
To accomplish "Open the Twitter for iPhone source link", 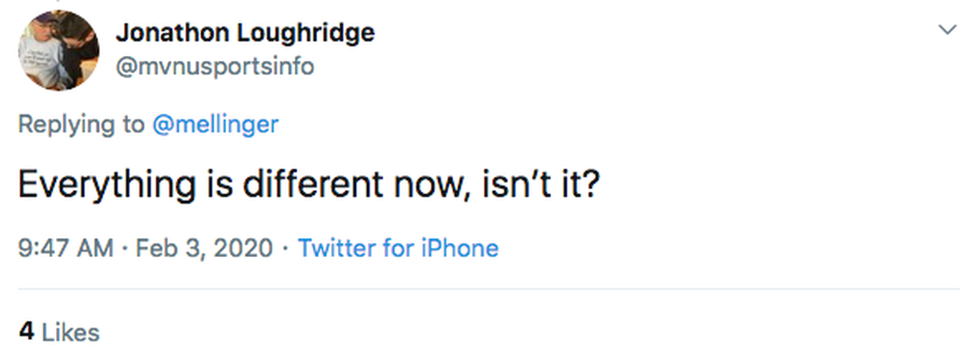I will [x=398, y=248].
